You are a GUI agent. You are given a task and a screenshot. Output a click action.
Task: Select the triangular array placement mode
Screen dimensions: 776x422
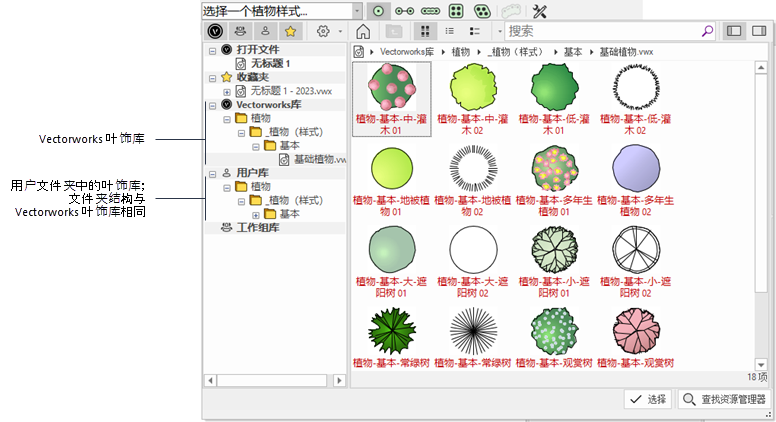[482, 11]
